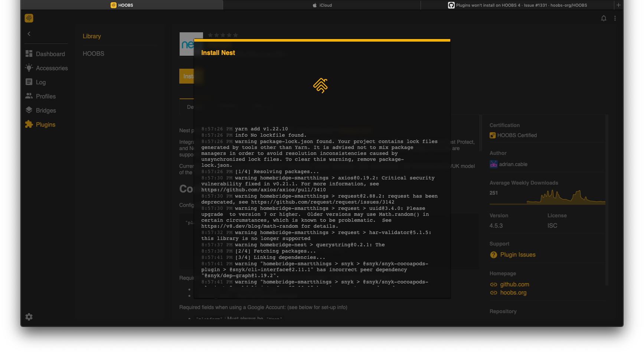Click the Plugin Issues support link

pyautogui.click(x=518, y=254)
